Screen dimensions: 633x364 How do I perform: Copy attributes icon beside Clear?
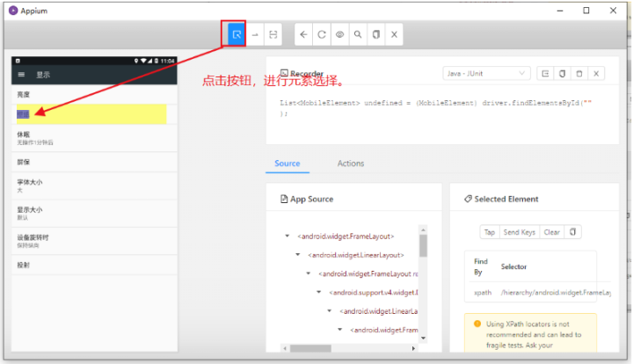pyautogui.click(x=573, y=232)
